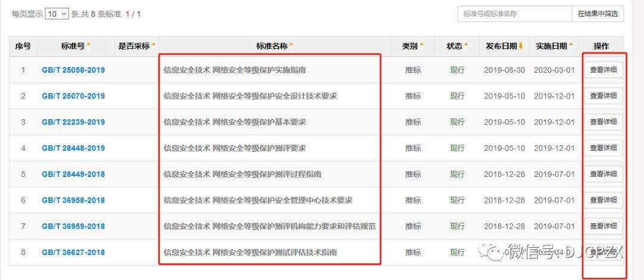
Task: Select title 网络安全等级保护测评要求
Action: [x=259, y=148]
